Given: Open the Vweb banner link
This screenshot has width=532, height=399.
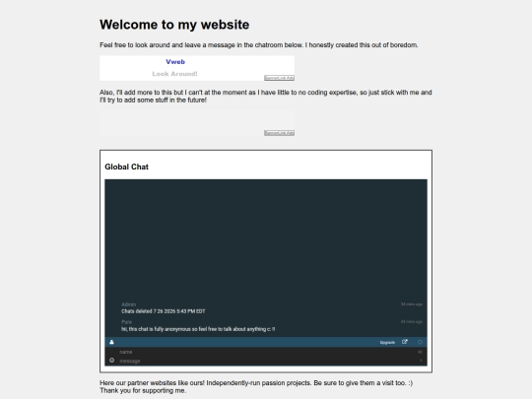Looking at the screenshot, I should pos(175,62).
